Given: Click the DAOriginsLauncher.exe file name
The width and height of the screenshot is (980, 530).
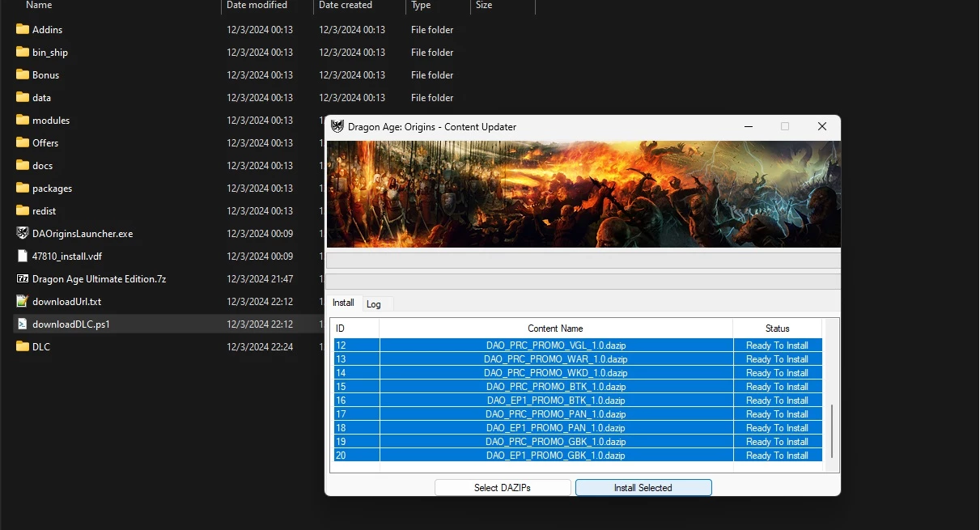Looking at the screenshot, I should pyautogui.click(x=83, y=233).
